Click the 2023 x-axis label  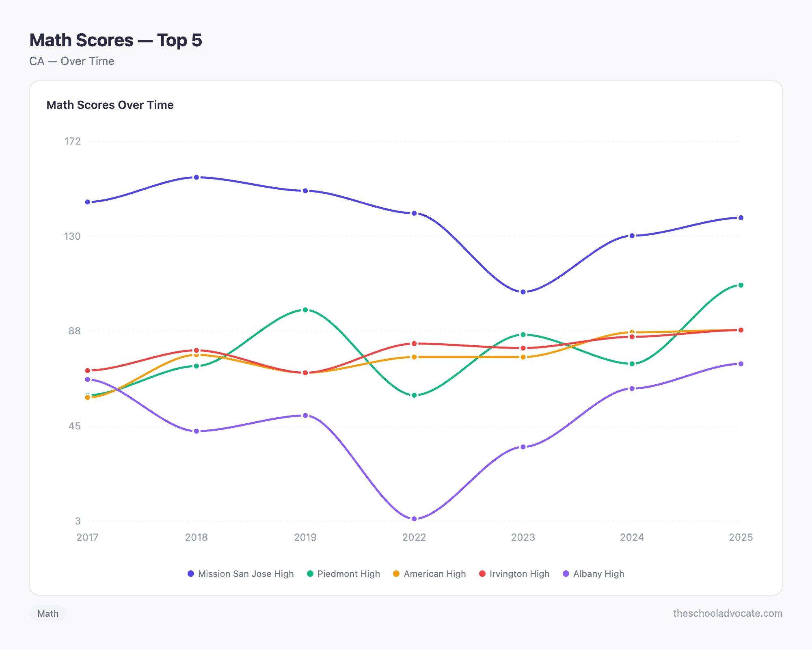click(523, 537)
